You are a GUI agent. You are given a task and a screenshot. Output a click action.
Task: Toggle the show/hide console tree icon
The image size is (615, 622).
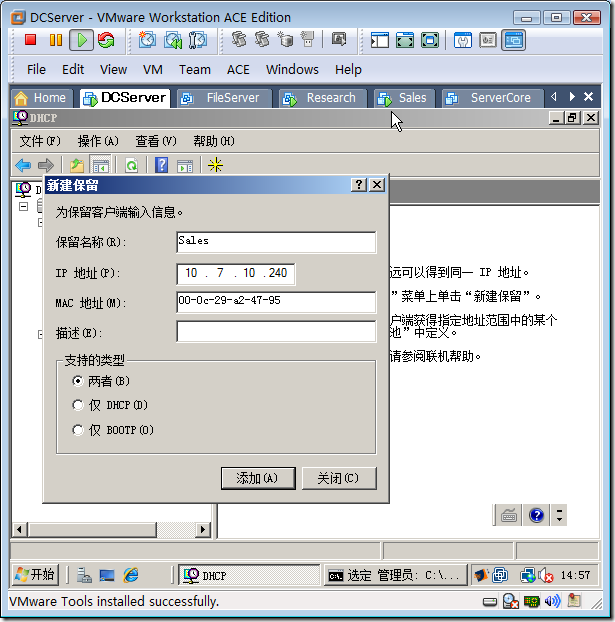pyautogui.click(x=101, y=165)
